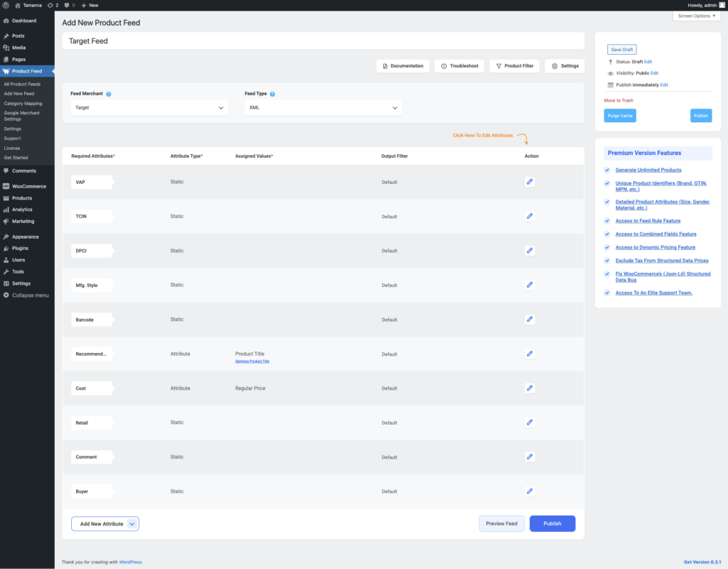The width and height of the screenshot is (728, 569).
Task: Edit the VAP attribute row
Action: [x=529, y=182]
